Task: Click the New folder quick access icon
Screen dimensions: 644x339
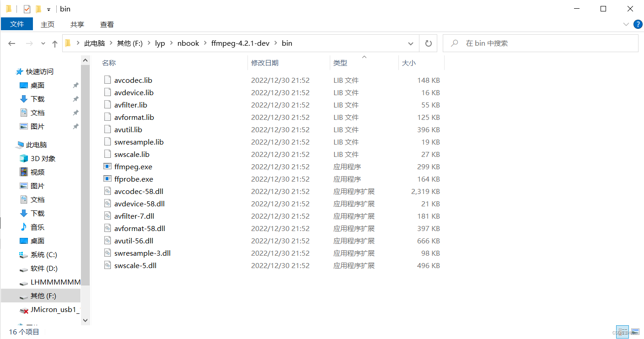Action: click(38, 9)
